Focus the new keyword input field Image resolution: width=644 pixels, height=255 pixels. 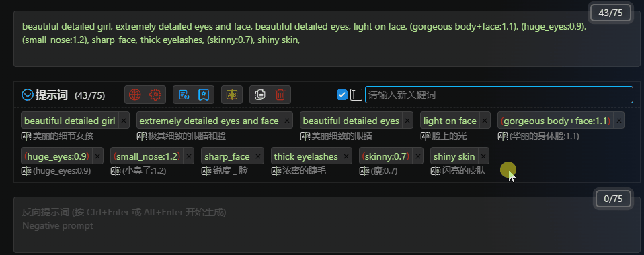click(499, 95)
